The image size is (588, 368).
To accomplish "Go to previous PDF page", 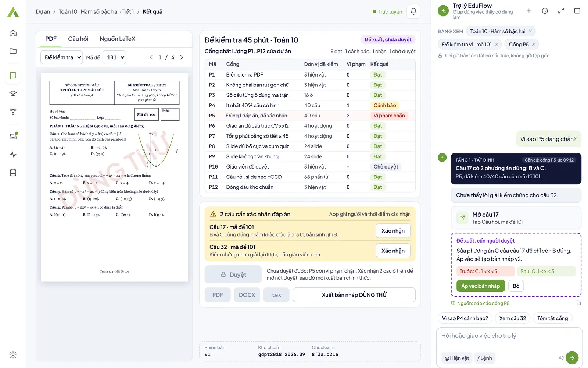I will 151,57.
